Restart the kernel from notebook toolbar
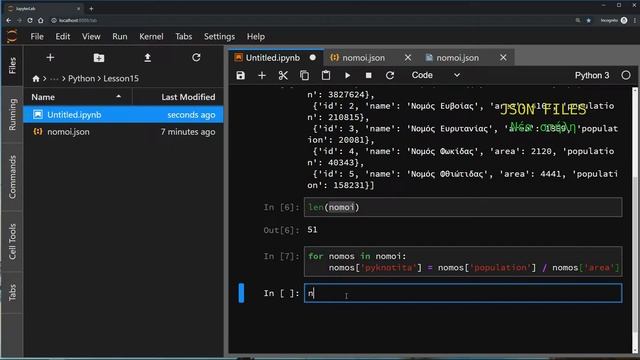 (390, 76)
